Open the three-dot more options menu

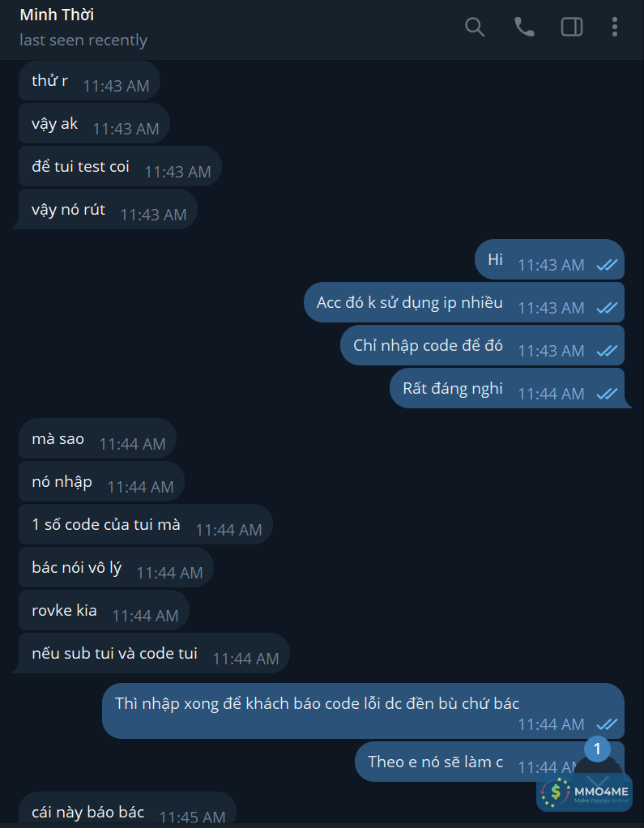click(x=615, y=27)
